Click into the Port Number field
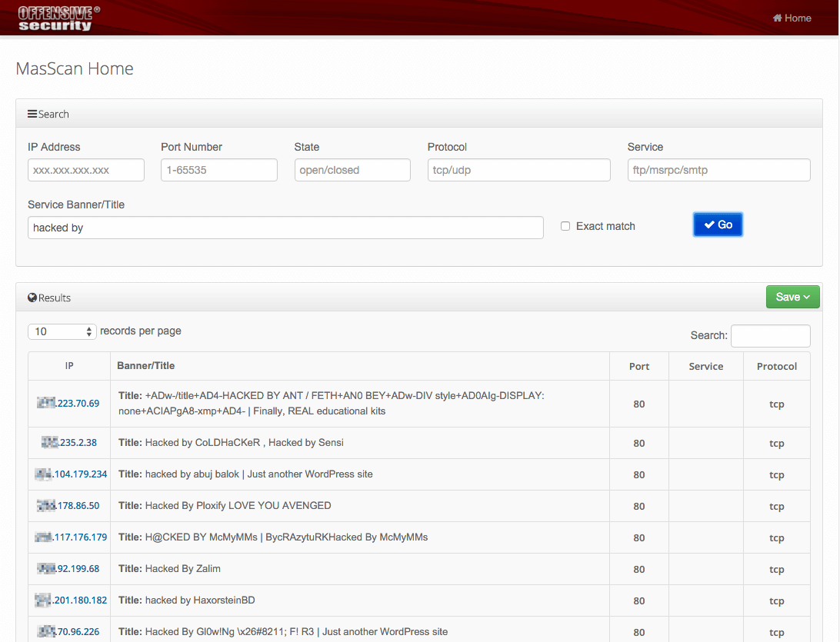 click(x=219, y=170)
